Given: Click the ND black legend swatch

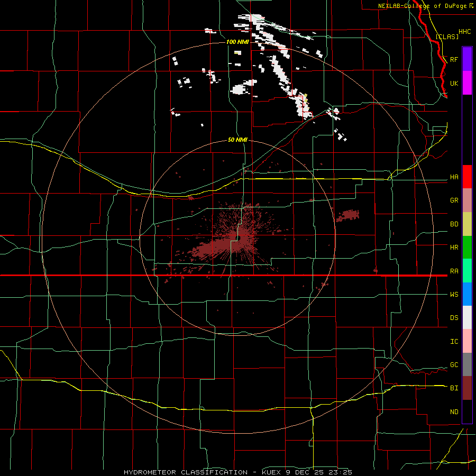Looking at the screenshot, I should click(467, 411).
